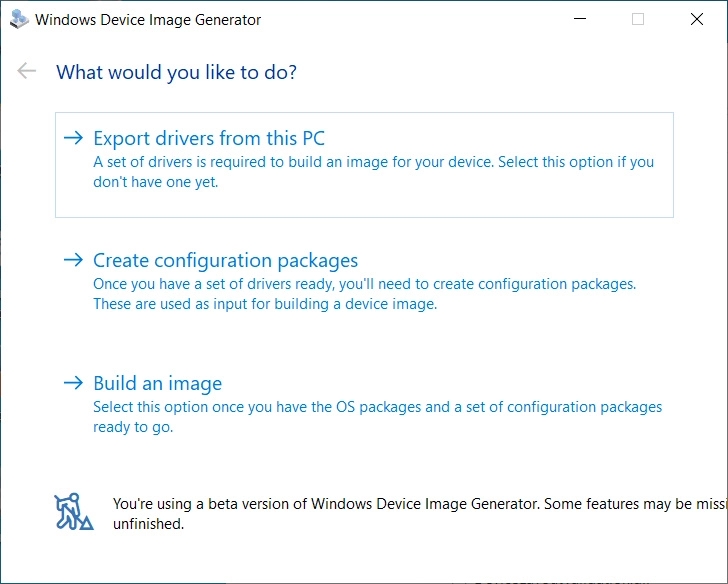
Task: Click the empty title bar area
Action: pyautogui.click(x=420, y=19)
